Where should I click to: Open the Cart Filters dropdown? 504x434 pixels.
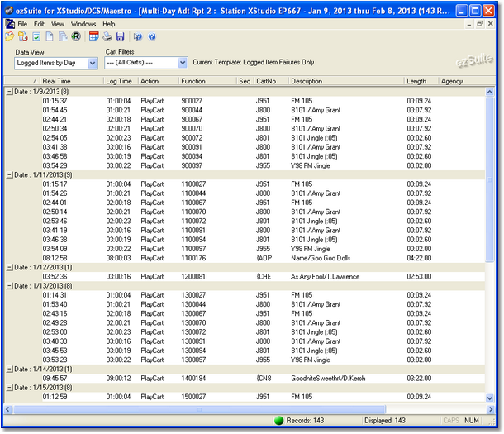click(x=183, y=63)
